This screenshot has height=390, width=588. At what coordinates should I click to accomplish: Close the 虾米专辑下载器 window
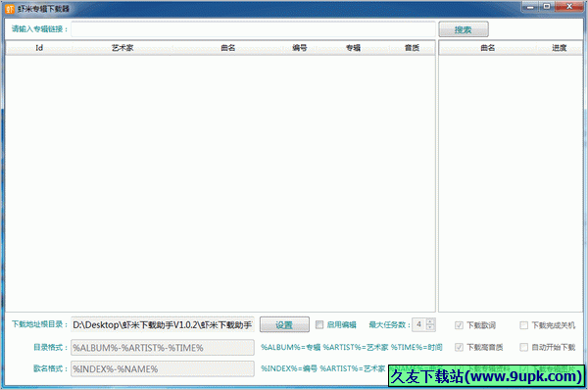[568, 7]
